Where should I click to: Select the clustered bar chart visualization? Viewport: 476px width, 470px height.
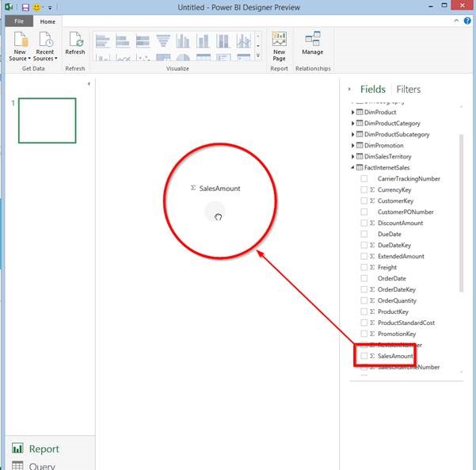click(x=103, y=41)
